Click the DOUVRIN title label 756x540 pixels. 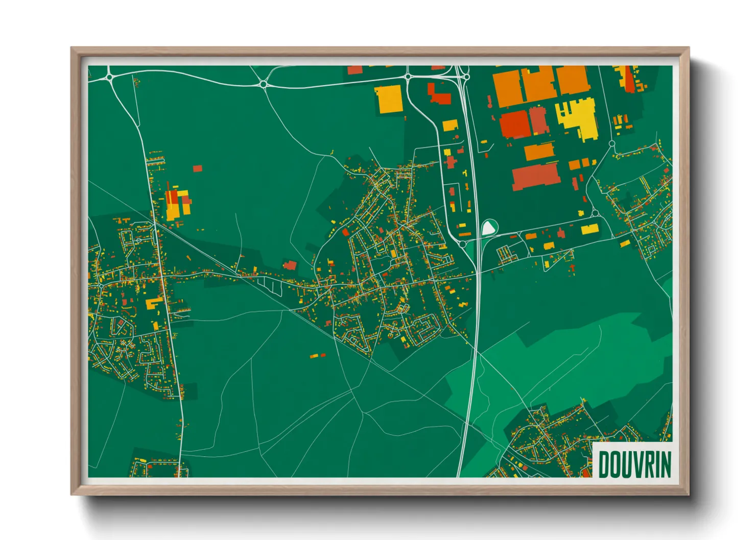[x=637, y=463]
